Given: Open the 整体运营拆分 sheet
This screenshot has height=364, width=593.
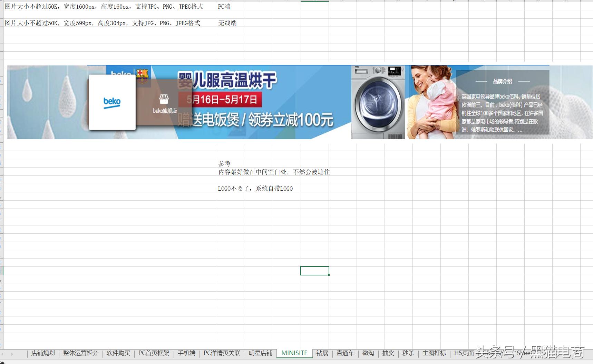Looking at the screenshot, I should click(81, 353).
